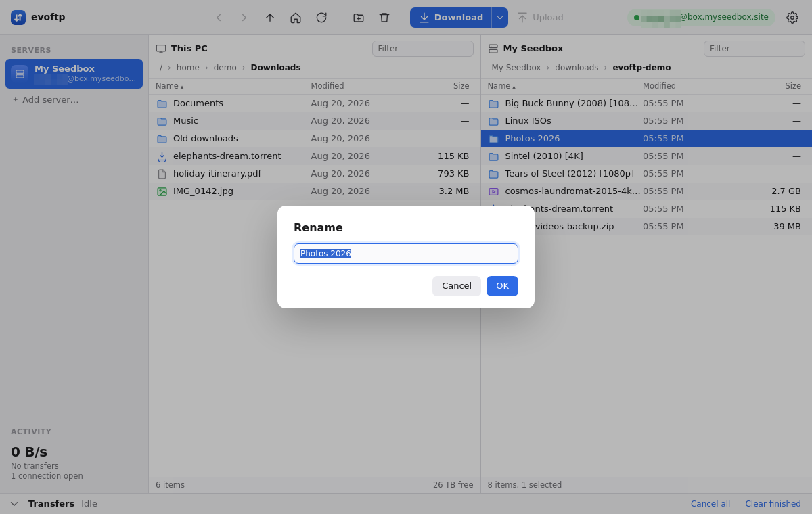Click Cancel all transfers
This screenshot has height=514, width=812.
pos(710,504)
